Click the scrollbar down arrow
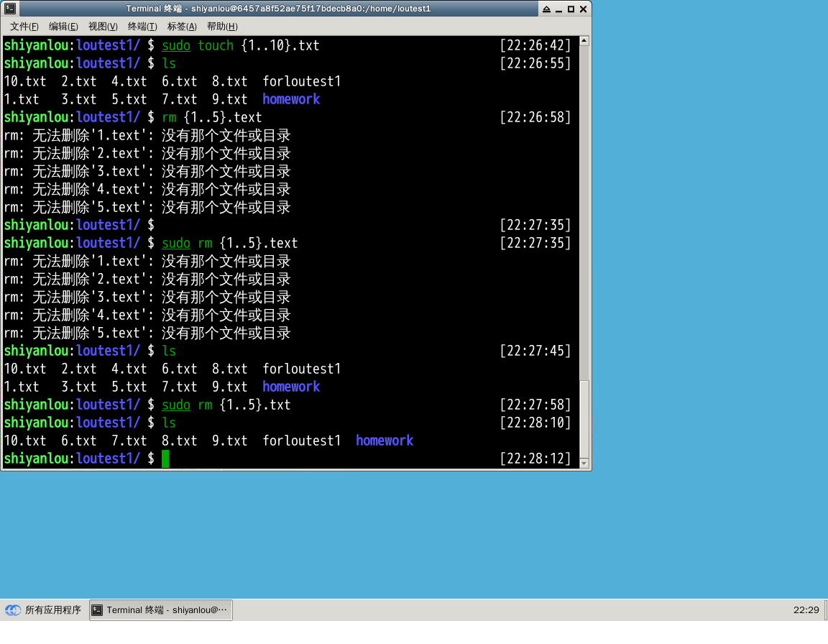Image resolution: width=828 pixels, height=644 pixels. (584, 463)
